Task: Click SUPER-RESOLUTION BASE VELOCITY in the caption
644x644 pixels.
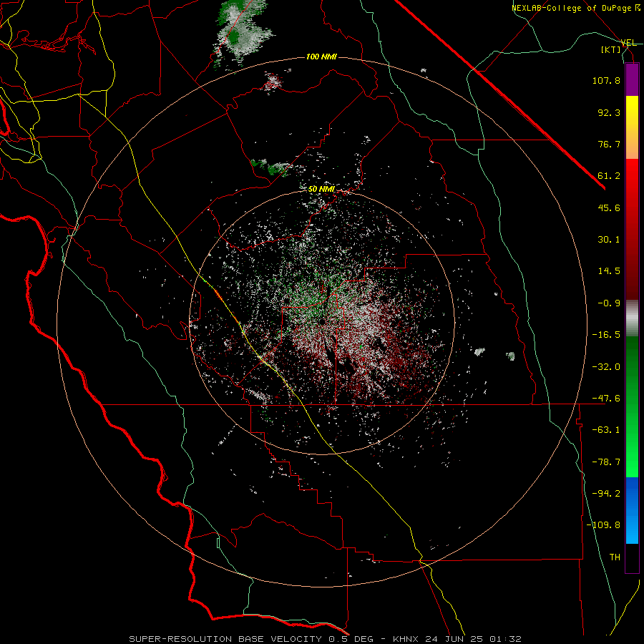Action: click(225, 639)
